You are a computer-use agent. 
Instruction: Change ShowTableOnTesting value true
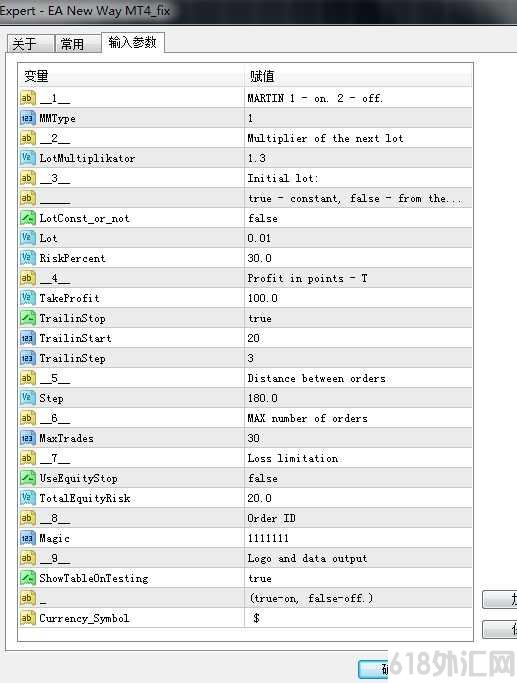(358, 578)
